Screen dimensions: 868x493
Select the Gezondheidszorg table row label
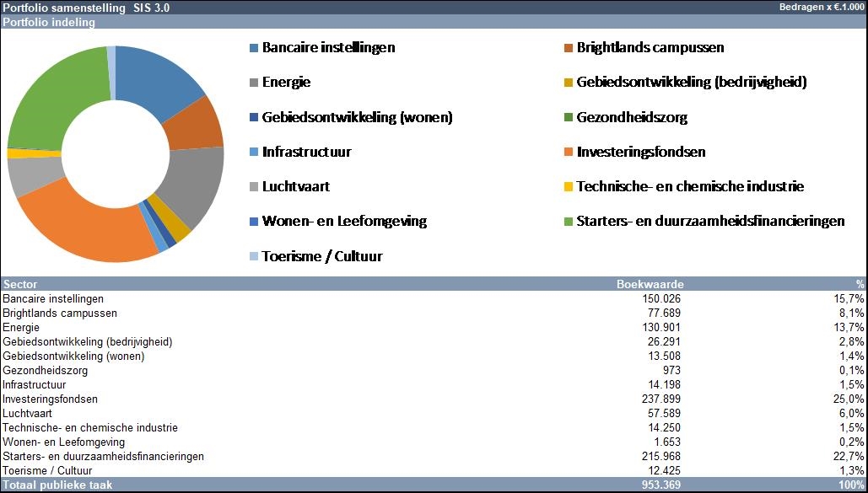pos(46,371)
